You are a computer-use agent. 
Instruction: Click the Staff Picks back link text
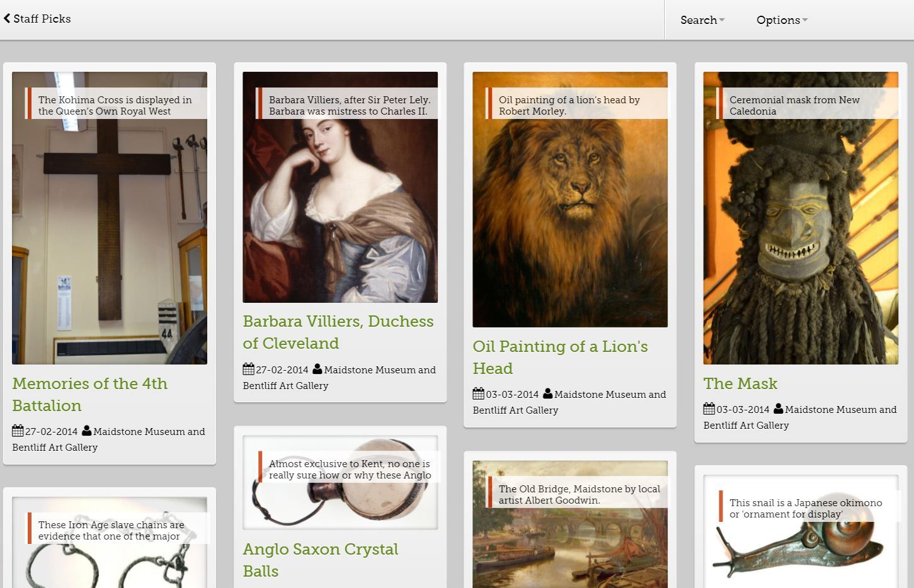click(x=42, y=19)
